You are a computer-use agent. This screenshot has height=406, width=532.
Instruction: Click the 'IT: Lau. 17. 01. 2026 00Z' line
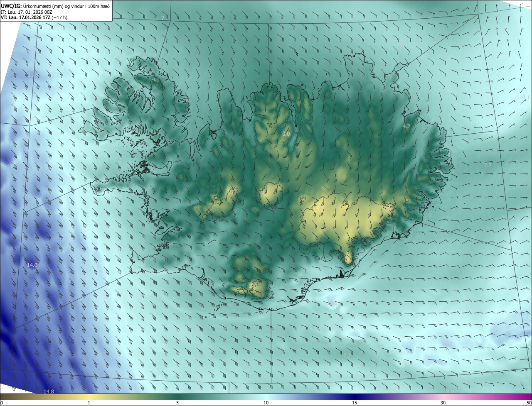tap(27, 12)
